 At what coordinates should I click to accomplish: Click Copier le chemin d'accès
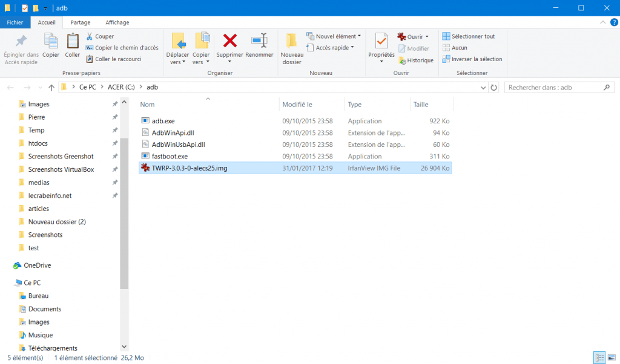[x=122, y=48]
